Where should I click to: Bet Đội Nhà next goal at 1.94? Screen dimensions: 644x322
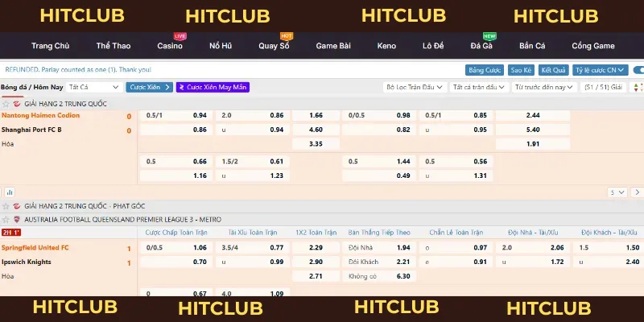tap(379, 248)
